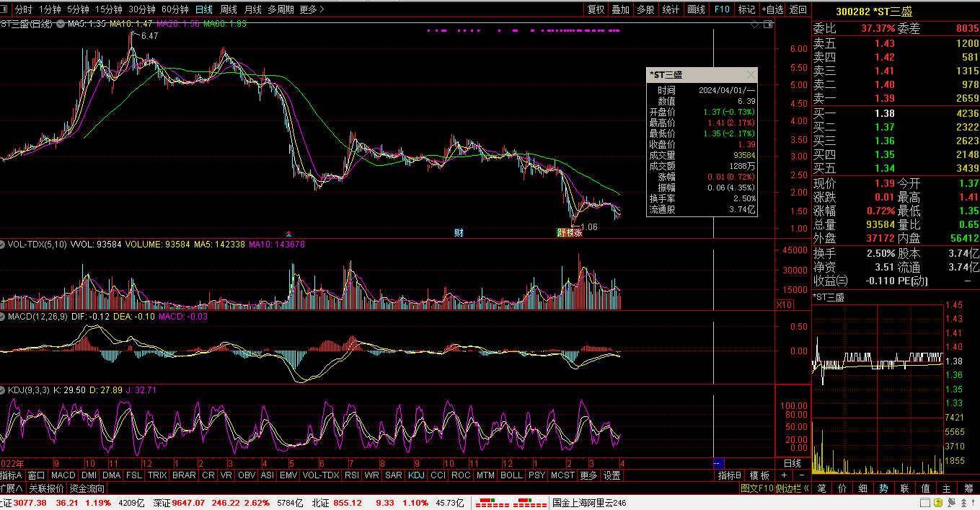Open 窗口 window count selector

click(37, 476)
